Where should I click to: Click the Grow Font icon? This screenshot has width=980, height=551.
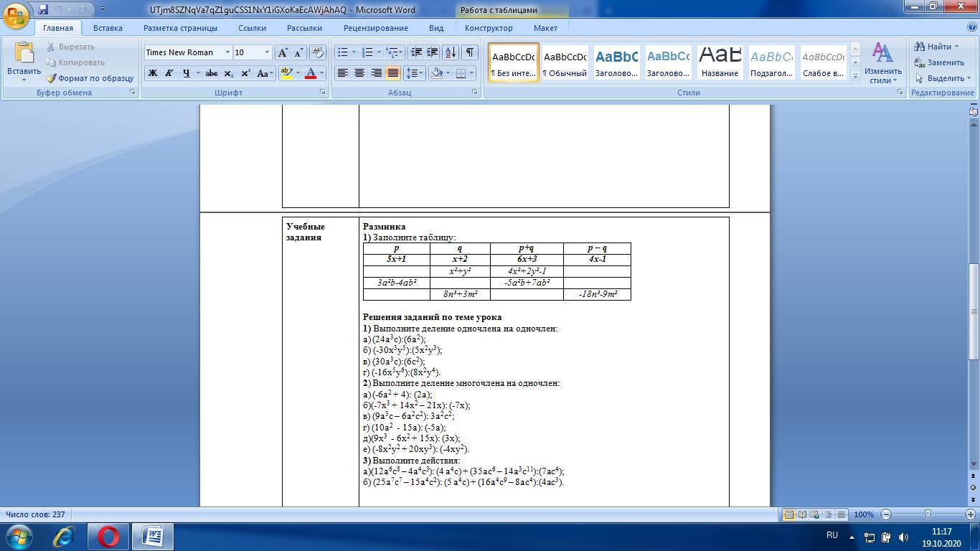tap(283, 52)
